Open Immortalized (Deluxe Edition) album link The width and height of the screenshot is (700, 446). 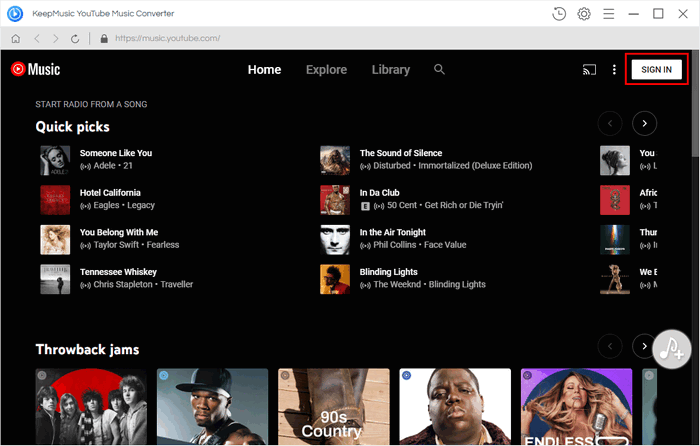click(475, 166)
